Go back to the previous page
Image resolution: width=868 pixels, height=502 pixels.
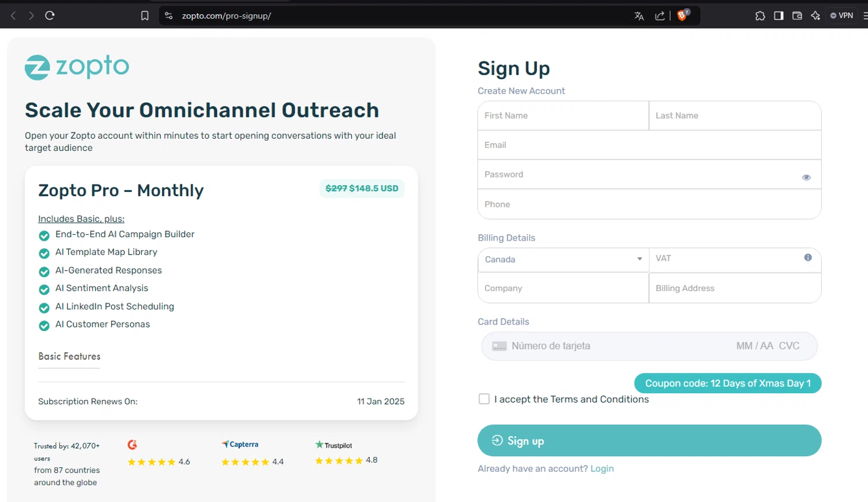[x=13, y=16]
